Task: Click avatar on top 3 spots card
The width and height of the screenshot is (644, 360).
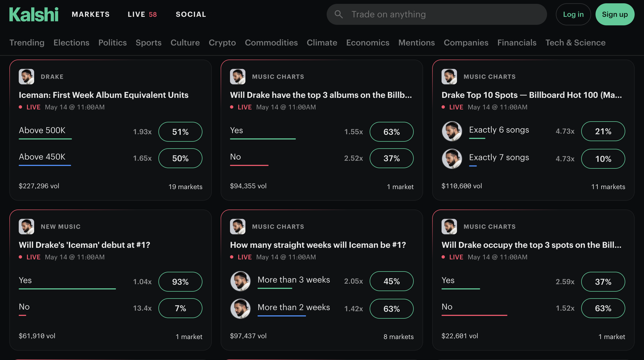Action: point(449,227)
